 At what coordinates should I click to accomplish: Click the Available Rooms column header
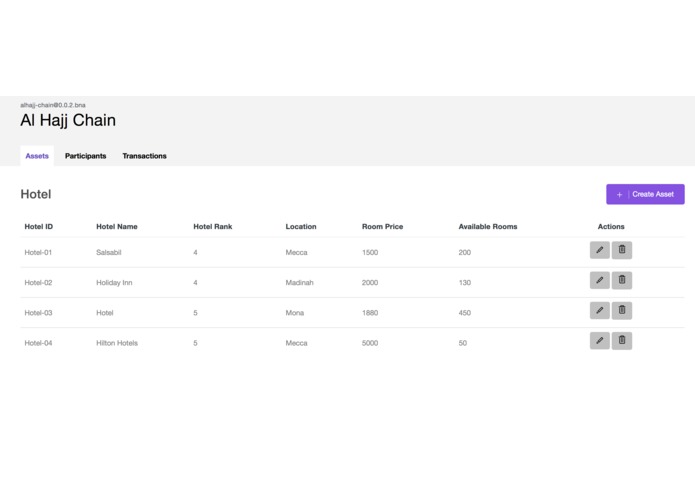pyautogui.click(x=488, y=226)
